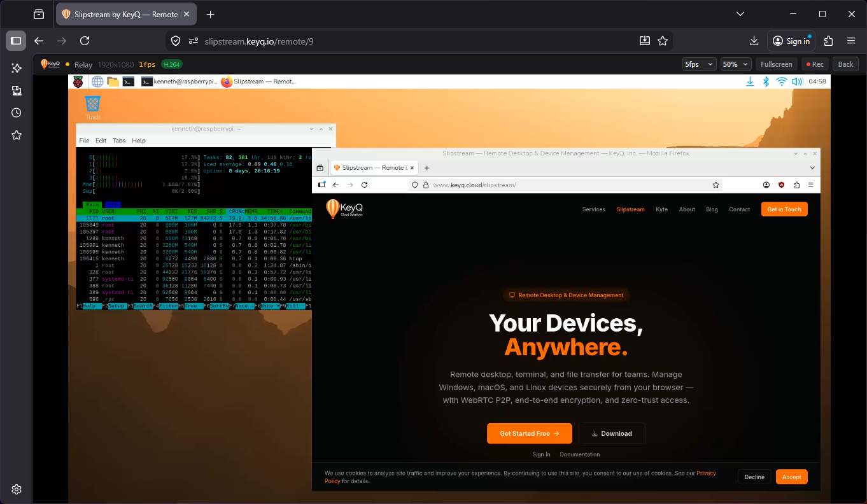867x504 pixels.
Task: Open the 5fps frame rate dropdown
Action: (698, 64)
